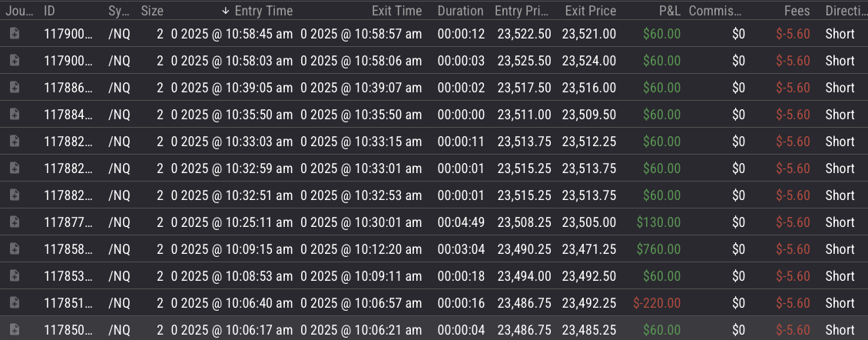Click the Fees column header

(x=797, y=11)
